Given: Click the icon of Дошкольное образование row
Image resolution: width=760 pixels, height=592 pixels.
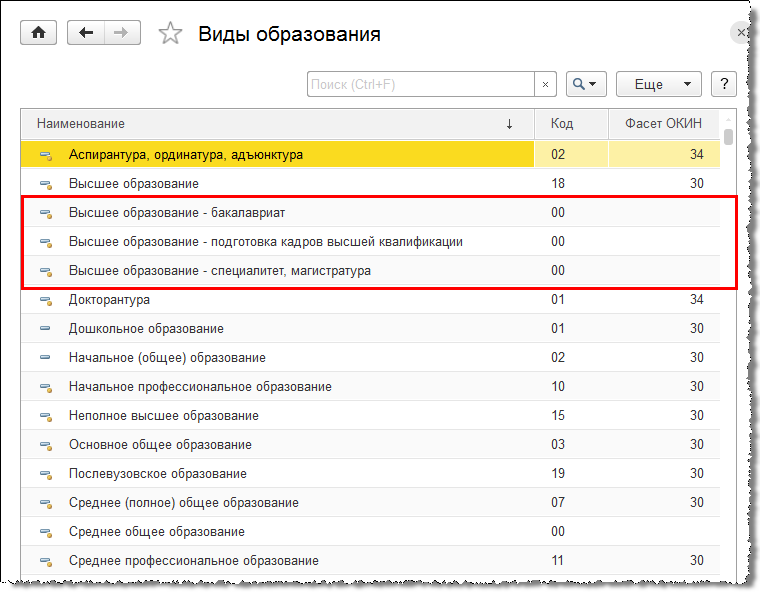Looking at the screenshot, I should coord(45,328).
